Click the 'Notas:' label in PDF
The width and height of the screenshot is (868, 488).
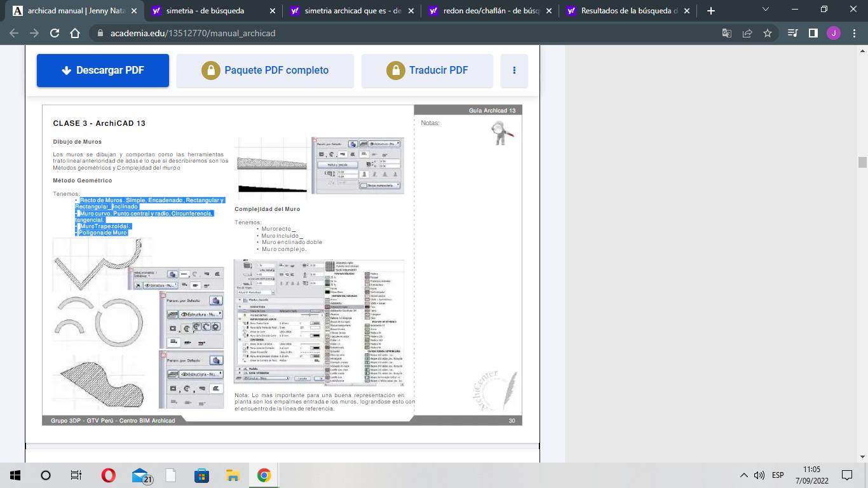coord(430,123)
